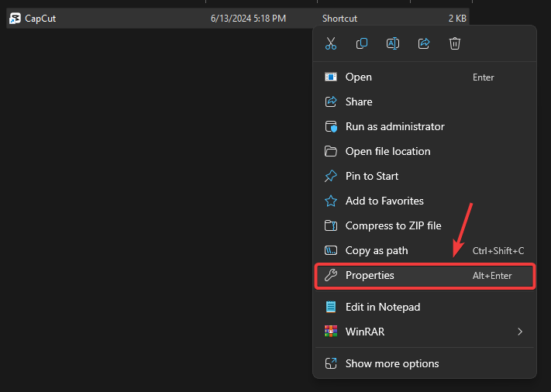The image size is (551, 392).
Task: Choose Open from the context menu
Action: tap(425, 77)
